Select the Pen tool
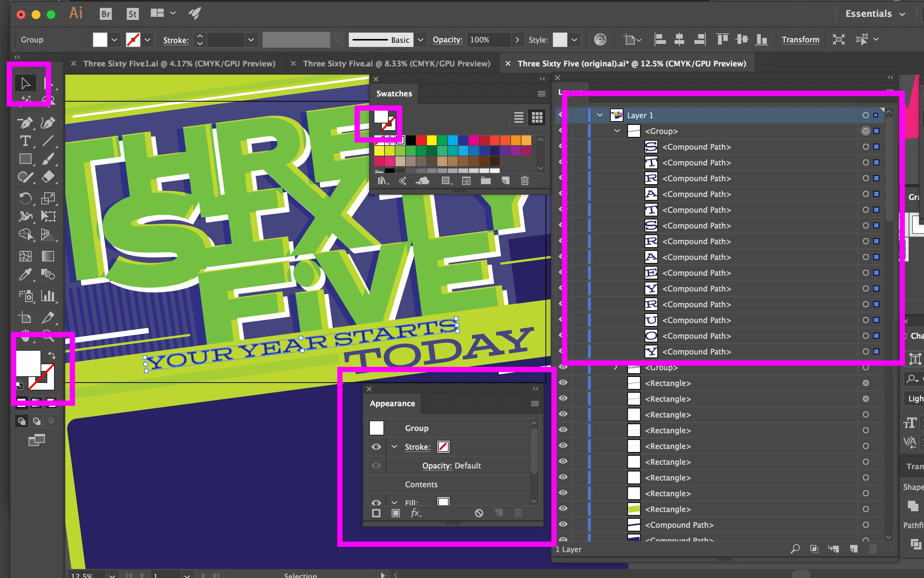 (x=25, y=123)
